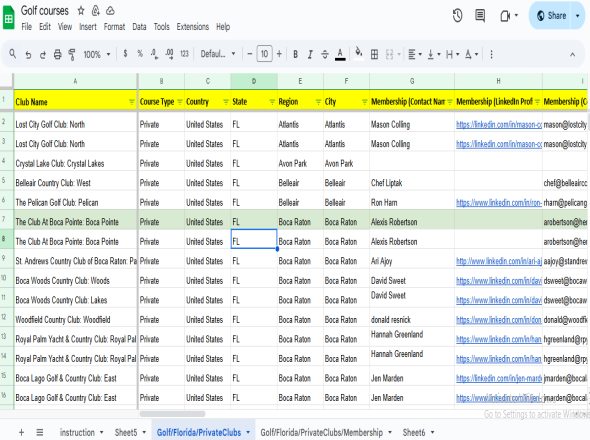
Task: Decrease decimal places
Action: (x=154, y=54)
